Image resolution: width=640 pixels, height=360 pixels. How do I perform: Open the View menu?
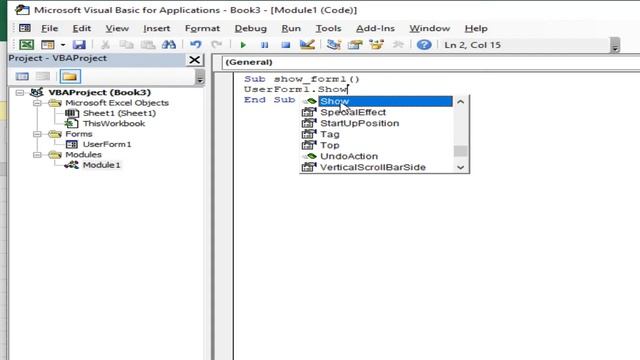[x=117, y=28]
